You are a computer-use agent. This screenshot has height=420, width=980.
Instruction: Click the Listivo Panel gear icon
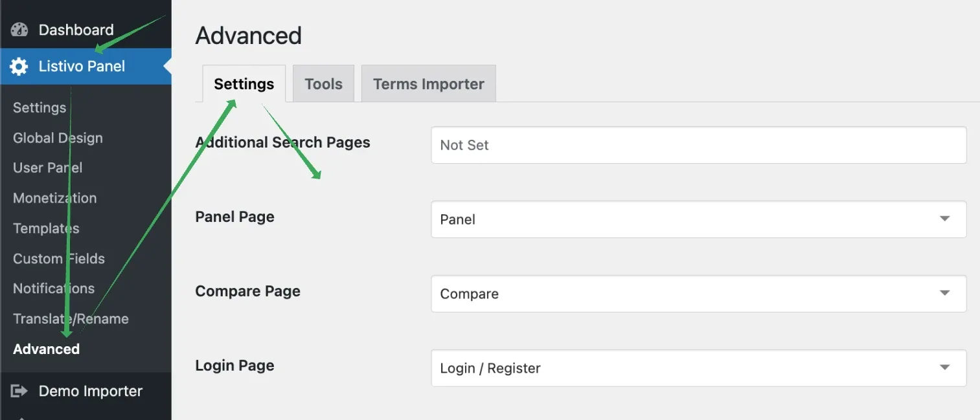(19, 66)
